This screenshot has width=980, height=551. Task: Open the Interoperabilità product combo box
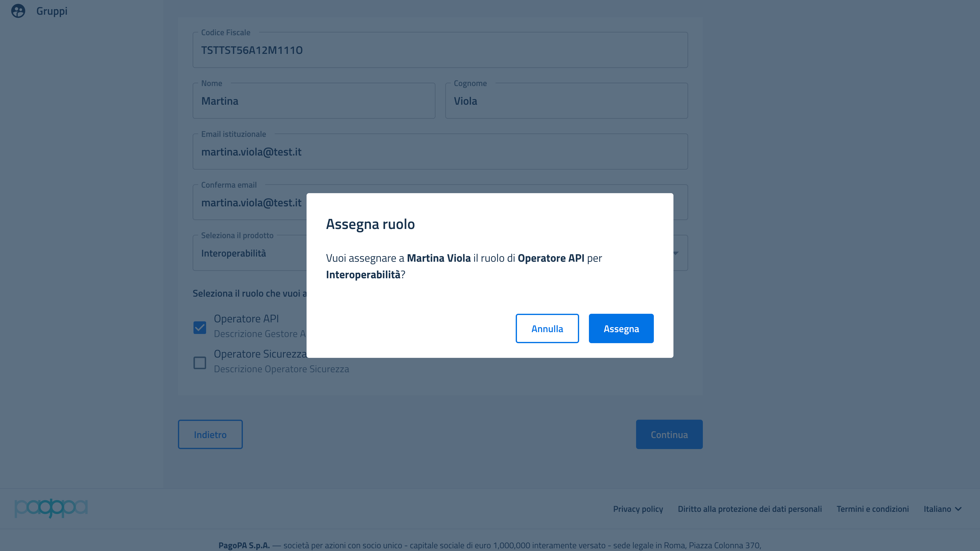click(440, 253)
